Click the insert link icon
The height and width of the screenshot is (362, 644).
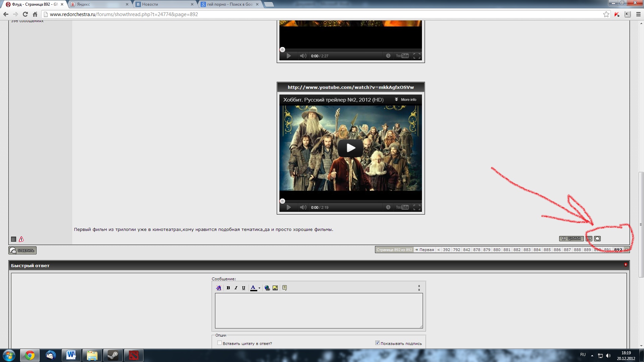pyautogui.click(x=267, y=288)
